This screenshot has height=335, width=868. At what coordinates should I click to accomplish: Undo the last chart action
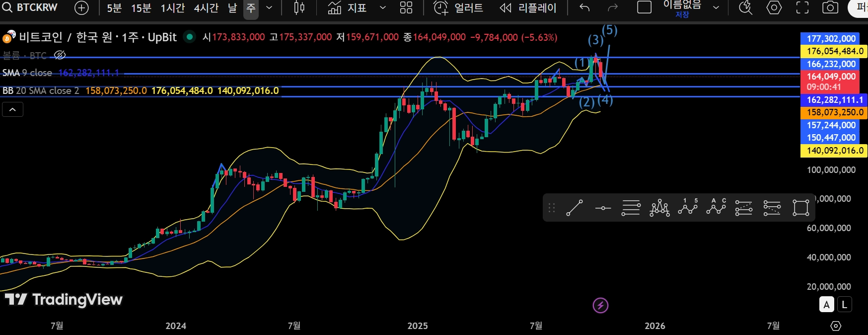584,8
